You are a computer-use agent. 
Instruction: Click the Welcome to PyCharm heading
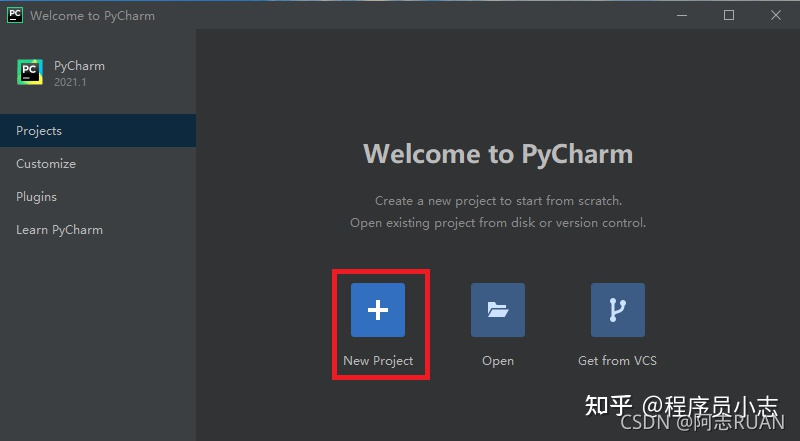(498, 154)
